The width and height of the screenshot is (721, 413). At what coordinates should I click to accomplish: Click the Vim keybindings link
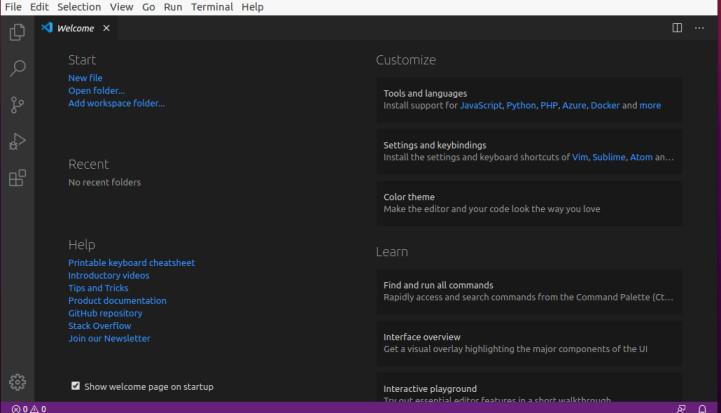pos(580,157)
